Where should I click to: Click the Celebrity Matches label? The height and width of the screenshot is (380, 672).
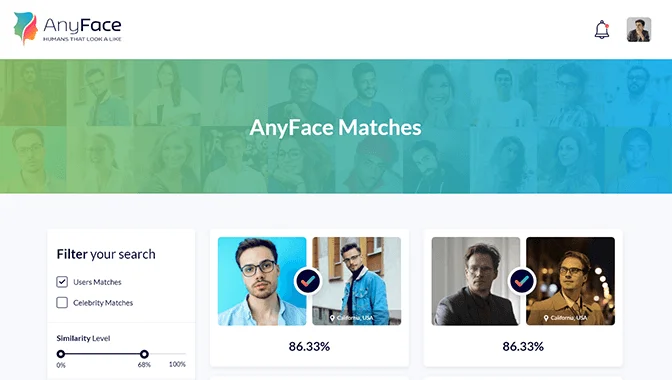103,303
